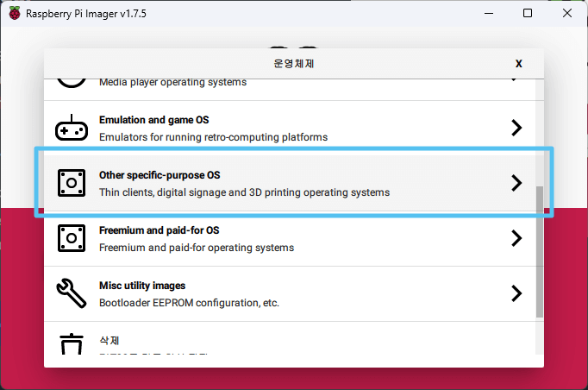The width and height of the screenshot is (588, 390).
Task: Minimize the Raspberry Pi Imager window
Action: 489,13
